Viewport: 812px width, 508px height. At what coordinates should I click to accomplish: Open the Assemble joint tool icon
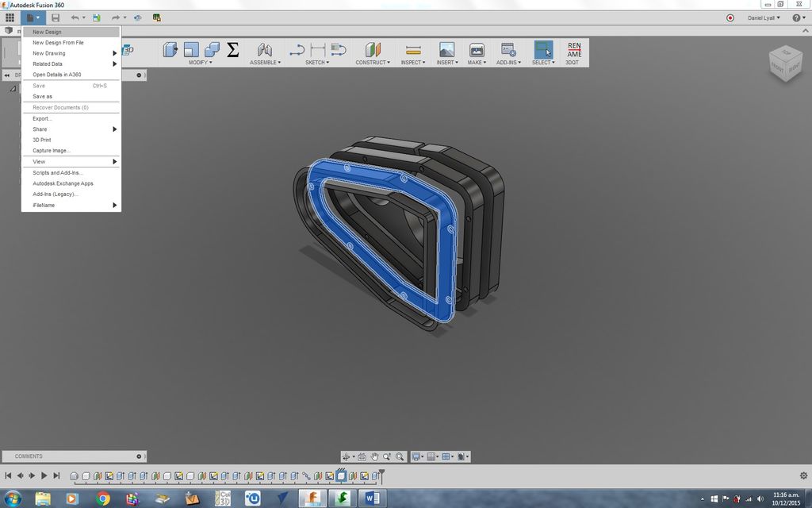264,49
